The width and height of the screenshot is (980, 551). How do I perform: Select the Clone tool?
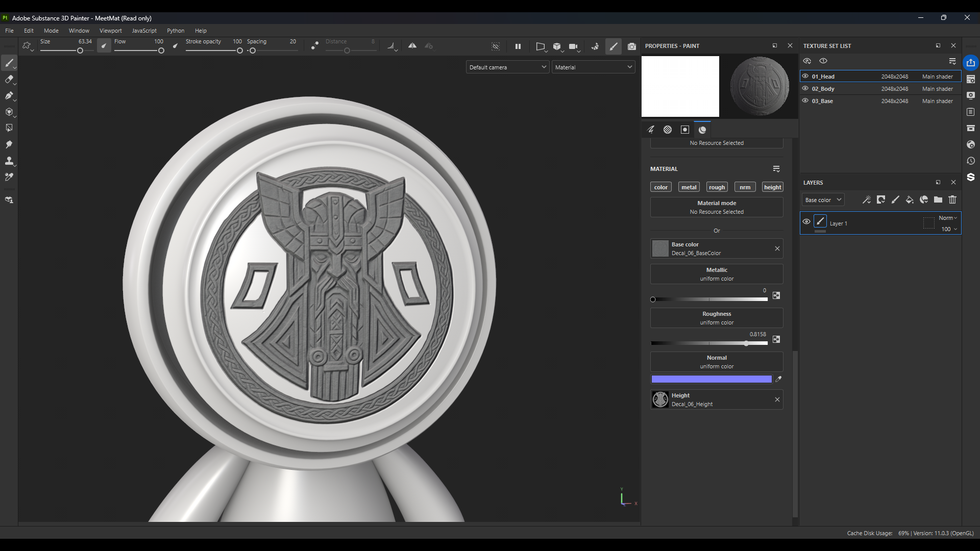click(9, 161)
